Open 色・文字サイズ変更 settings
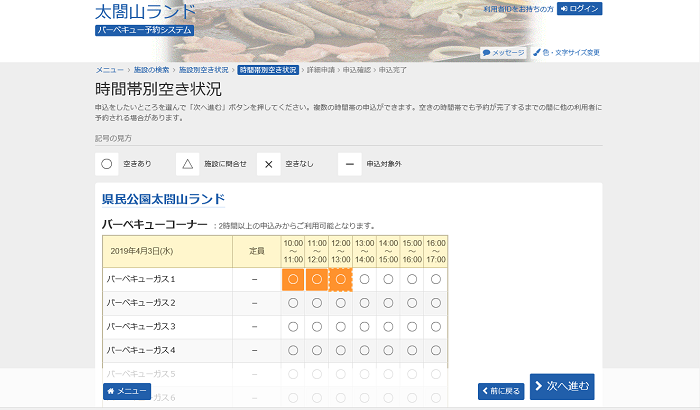The image size is (700, 410). 567,53
